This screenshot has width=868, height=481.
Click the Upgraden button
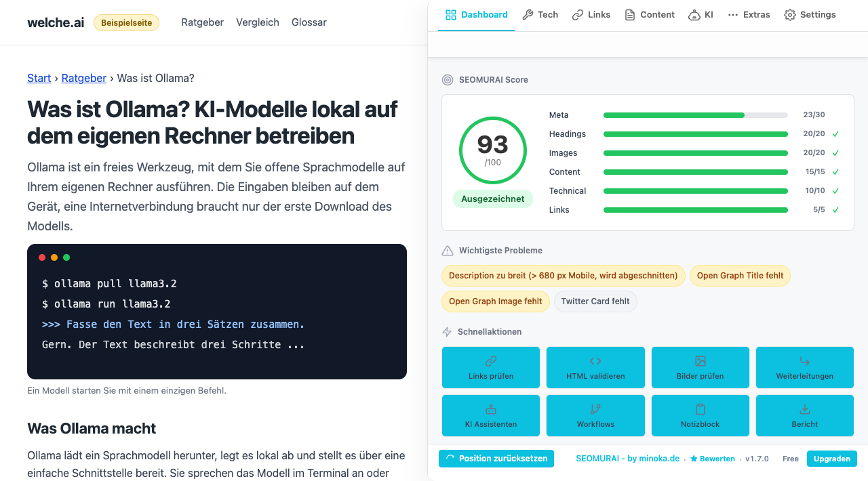pyautogui.click(x=832, y=459)
